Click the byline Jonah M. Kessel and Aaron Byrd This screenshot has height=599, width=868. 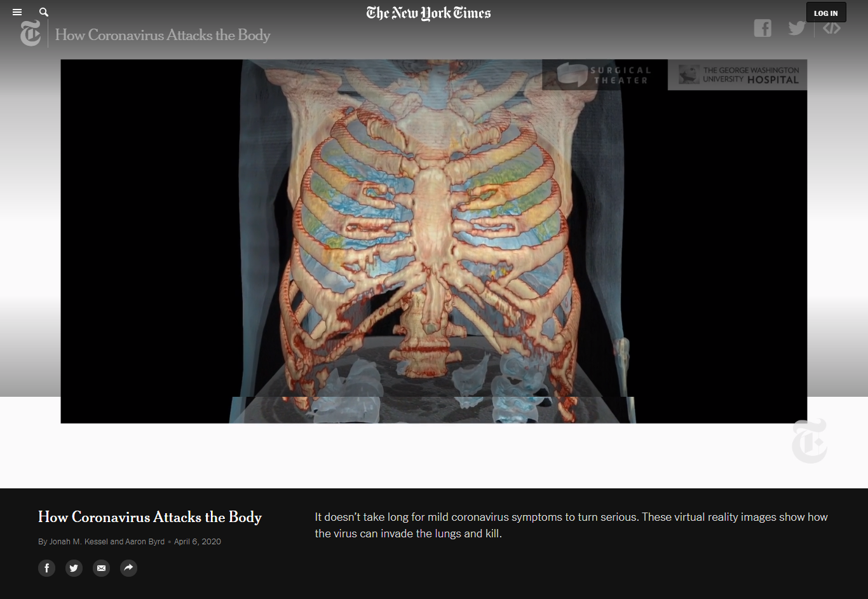tap(107, 542)
